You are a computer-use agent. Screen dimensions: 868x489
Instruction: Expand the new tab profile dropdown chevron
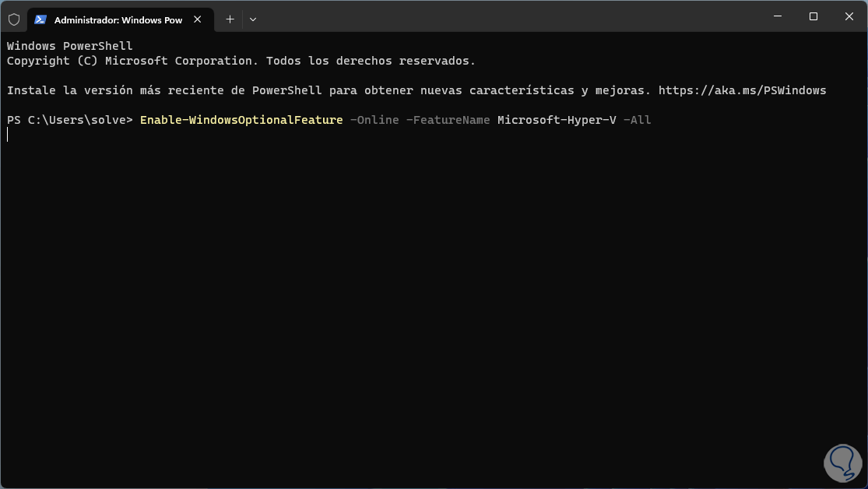point(253,19)
